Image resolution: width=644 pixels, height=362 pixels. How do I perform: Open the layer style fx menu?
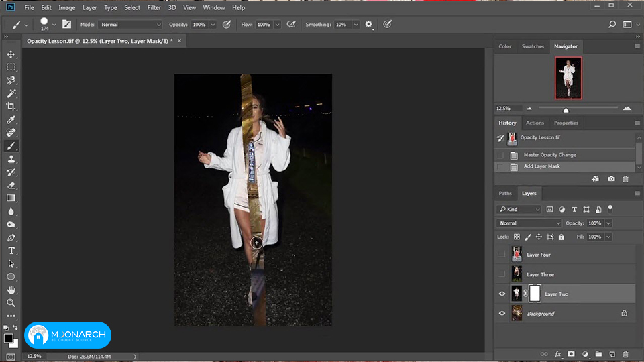click(x=557, y=354)
